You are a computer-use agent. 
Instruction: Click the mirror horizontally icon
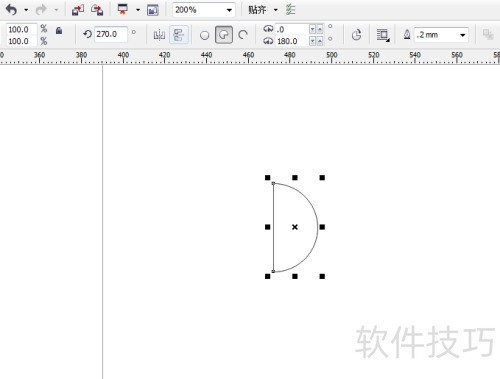click(159, 35)
